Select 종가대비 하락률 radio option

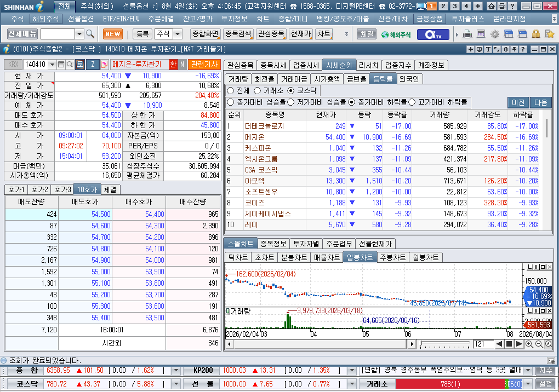click(352, 102)
